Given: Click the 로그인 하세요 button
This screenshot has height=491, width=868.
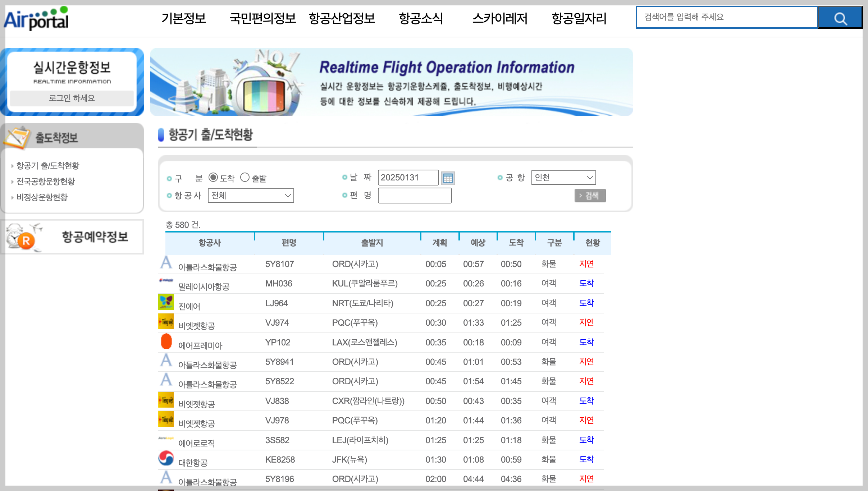Looking at the screenshot, I should [x=72, y=98].
